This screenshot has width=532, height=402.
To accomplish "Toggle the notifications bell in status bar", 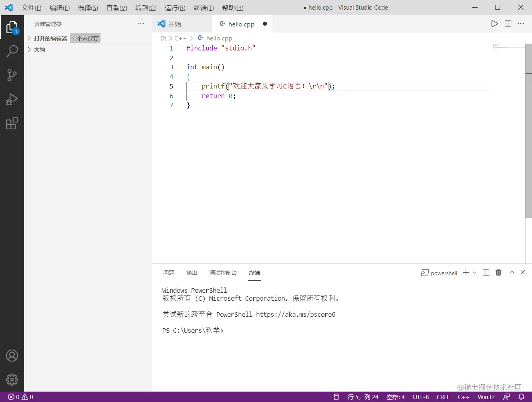I will 521,397.
